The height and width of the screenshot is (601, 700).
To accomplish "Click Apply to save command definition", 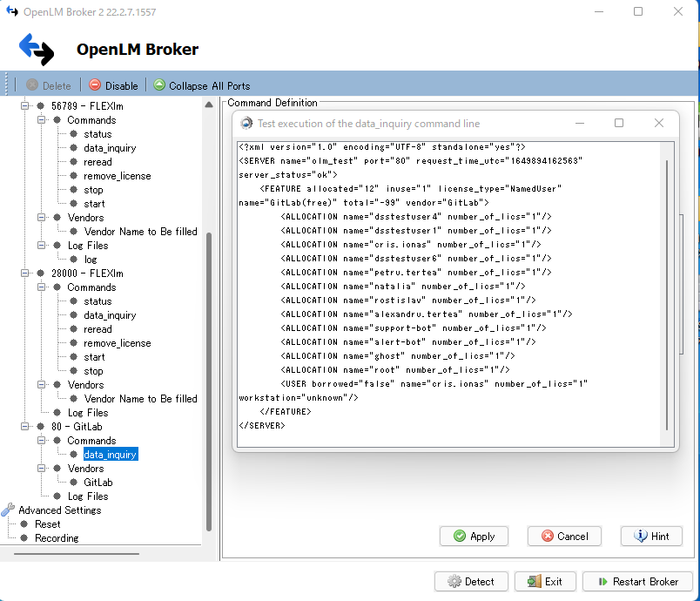I will [x=474, y=536].
